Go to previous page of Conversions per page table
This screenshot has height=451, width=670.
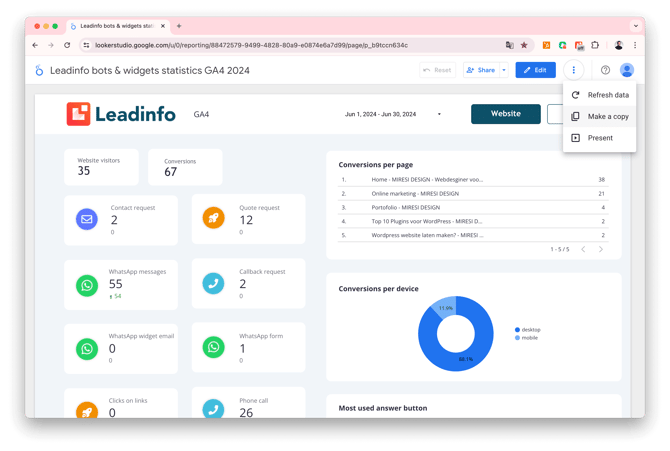click(583, 249)
